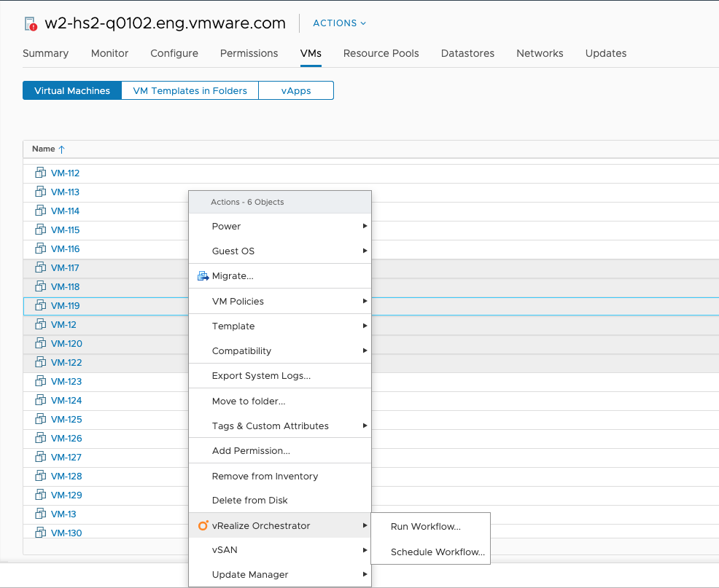Click the VM icon next to VM-112

tap(41, 173)
